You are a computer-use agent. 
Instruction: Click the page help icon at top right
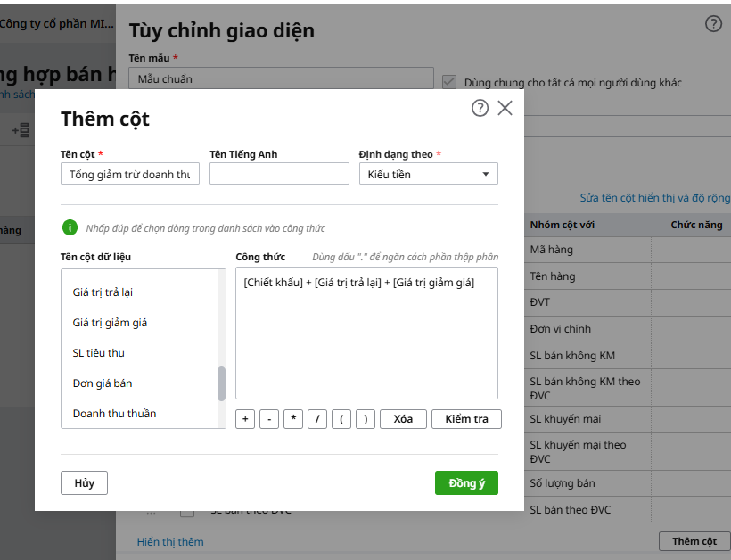pos(713,24)
